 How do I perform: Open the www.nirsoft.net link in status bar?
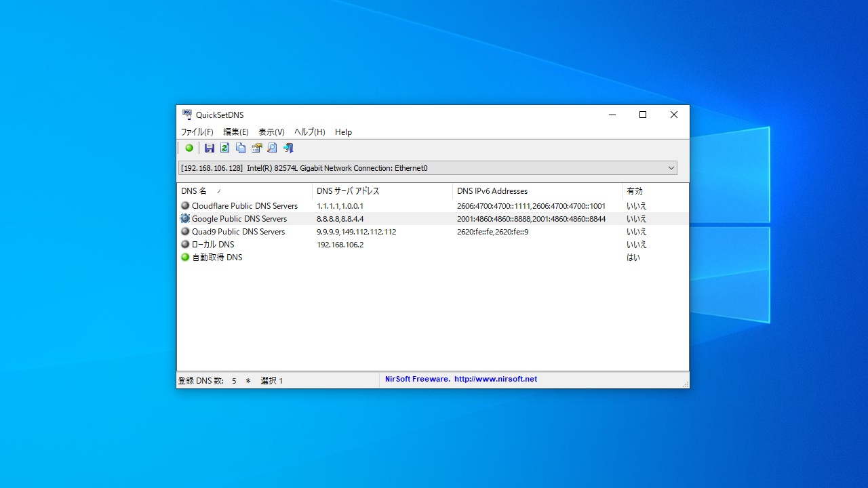[x=496, y=379]
